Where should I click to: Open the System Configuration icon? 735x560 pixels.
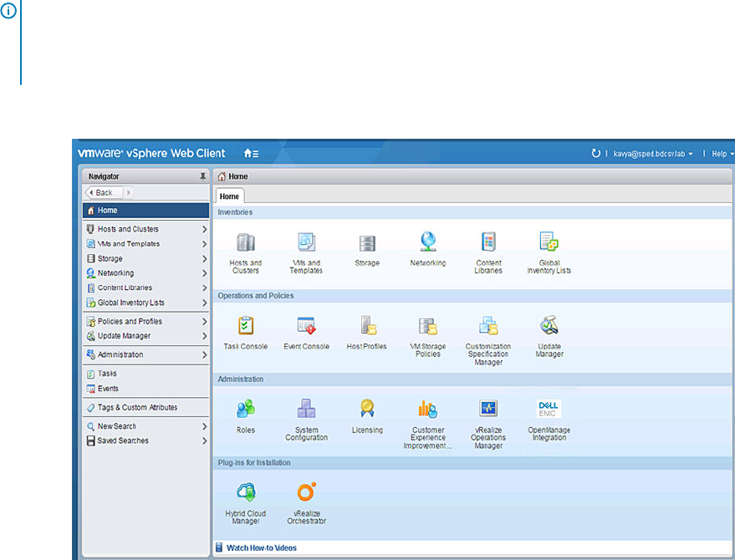[x=307, y=409]
